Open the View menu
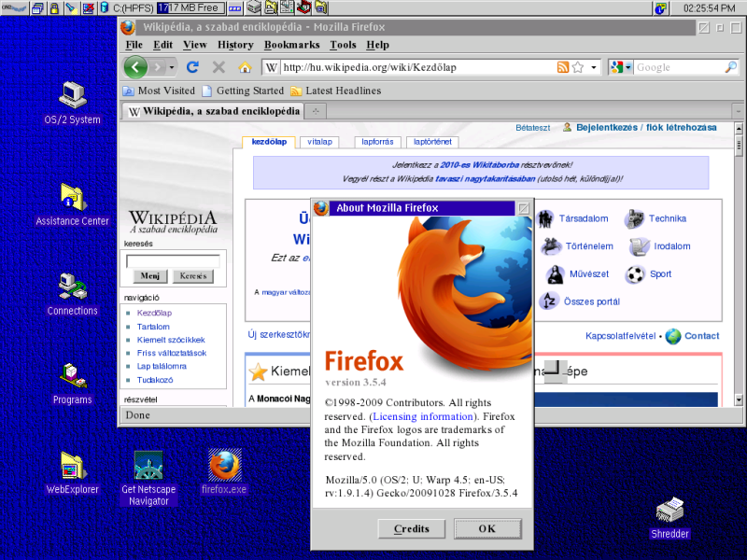 point(195,45)
